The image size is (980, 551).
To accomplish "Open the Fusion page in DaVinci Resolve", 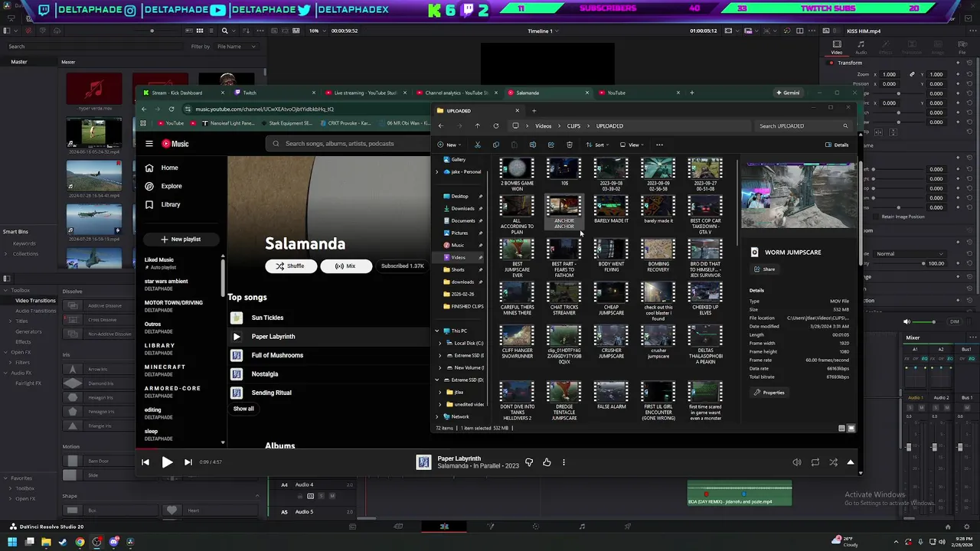I will 490,527.
